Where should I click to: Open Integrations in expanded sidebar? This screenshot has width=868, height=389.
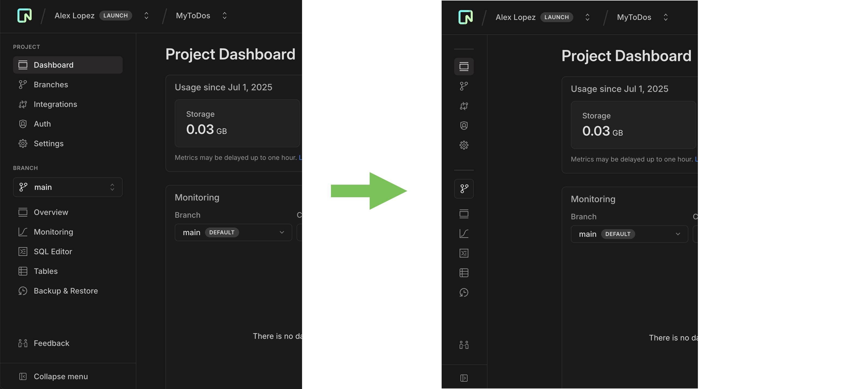point(68,104)
